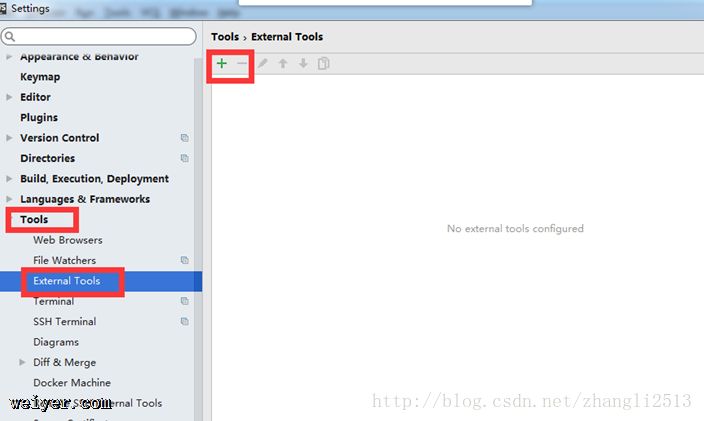
Task: Select Diagrams settings entry
Action: coord(56,342)
